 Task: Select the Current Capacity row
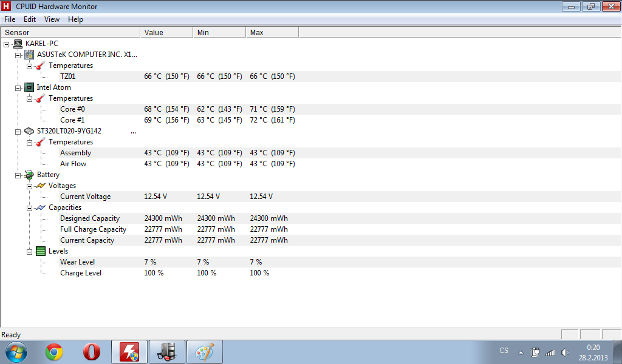340,240
